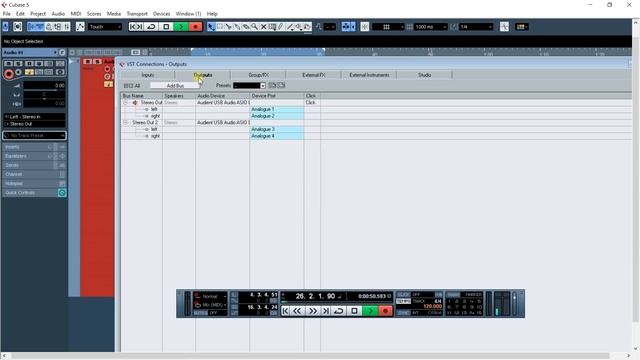Switch to the Studio tab

click(x=424, y=75)
